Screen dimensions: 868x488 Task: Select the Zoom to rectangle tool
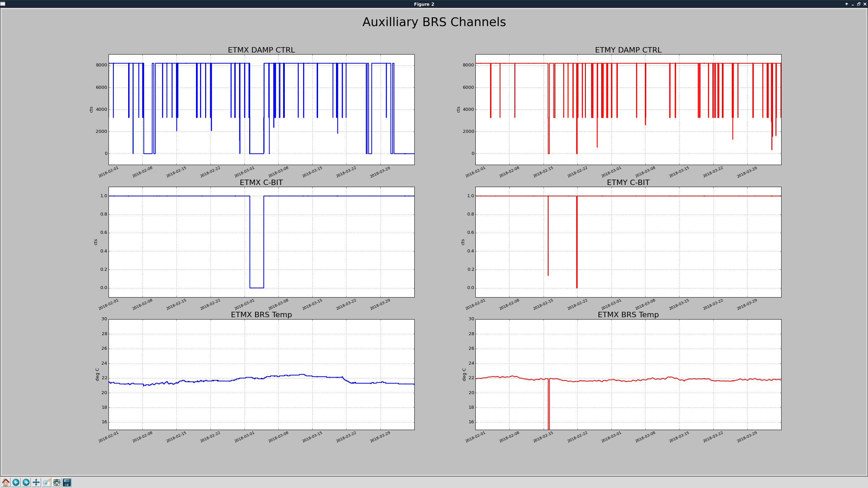(46, 482)
